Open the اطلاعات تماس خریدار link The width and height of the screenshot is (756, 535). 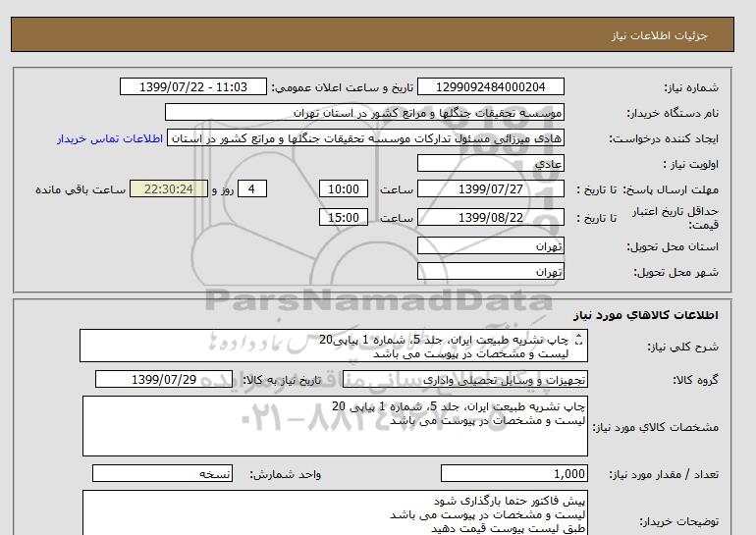[110, 138]
